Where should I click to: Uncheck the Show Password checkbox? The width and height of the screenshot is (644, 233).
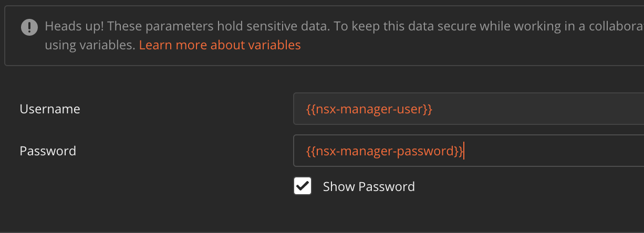click(303, 186)
